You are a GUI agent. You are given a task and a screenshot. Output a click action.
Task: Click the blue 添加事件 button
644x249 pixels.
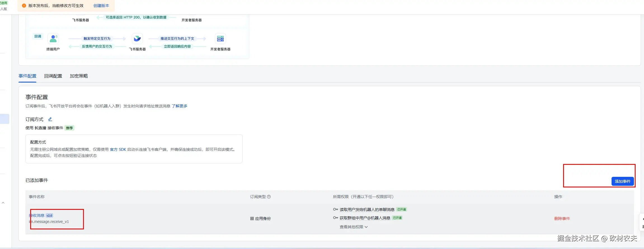pos(622,181)
